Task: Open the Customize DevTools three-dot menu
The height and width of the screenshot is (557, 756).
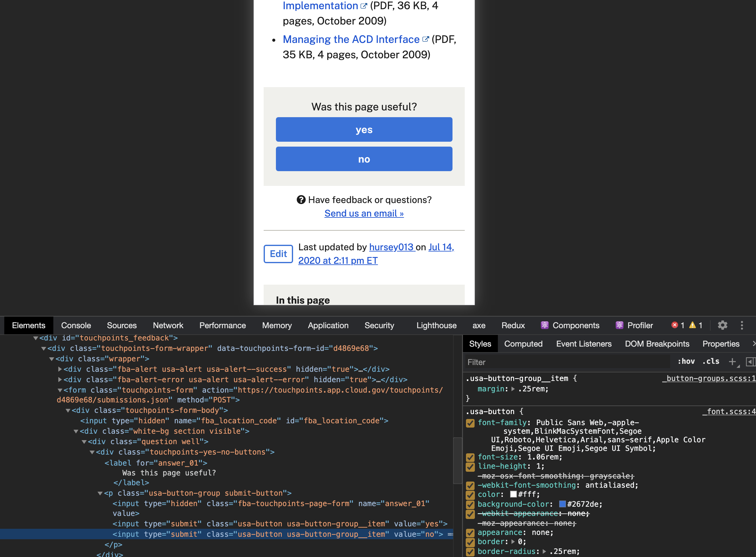Action: pyautogui.click(x=742, y=325)
